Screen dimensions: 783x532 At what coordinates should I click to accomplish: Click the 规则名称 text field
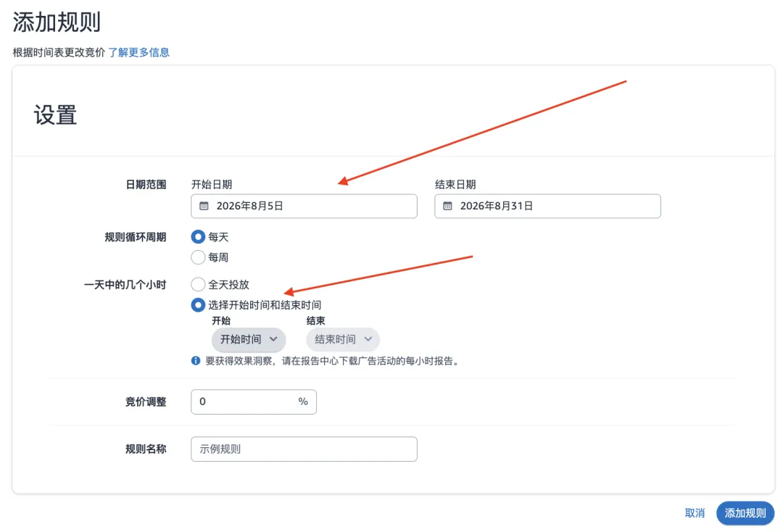click(304, 449)
